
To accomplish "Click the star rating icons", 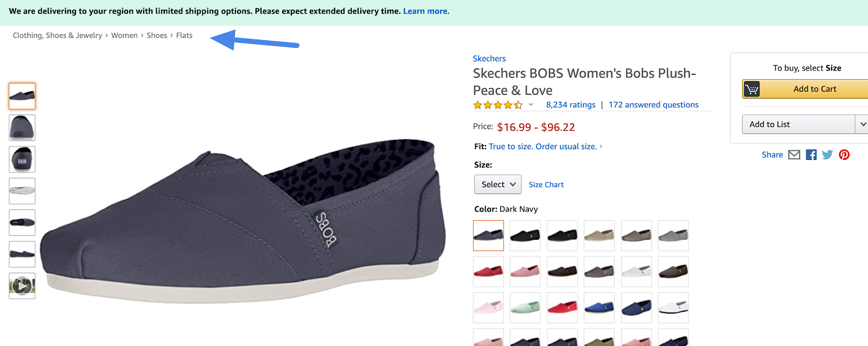I will [497, 105].
